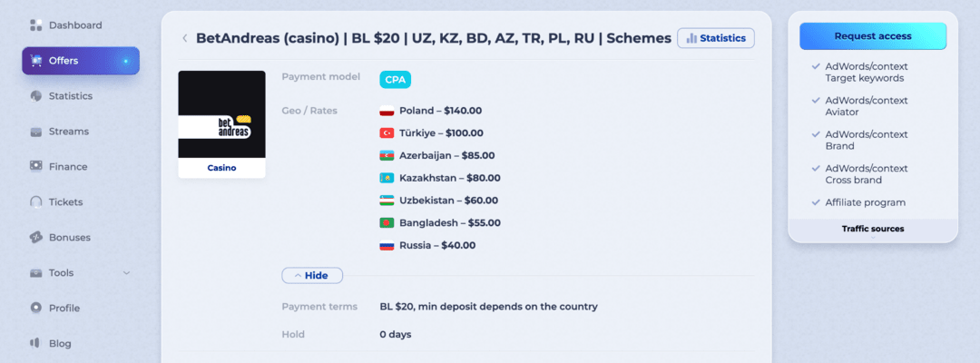This screenshot has height=363, width=980.
Task: Click the BetAndreas casino logo thumbnail
Action: point(221,114)
